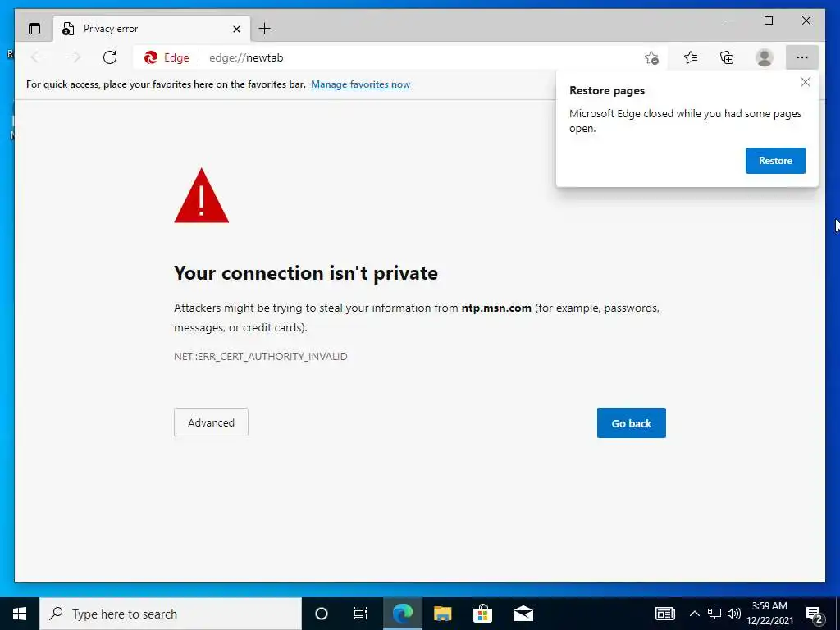Click the NET::ERR_CERT_AUTHORITY_INVALID error code
The image size is (840, 630).
click(x=260, y=357)
